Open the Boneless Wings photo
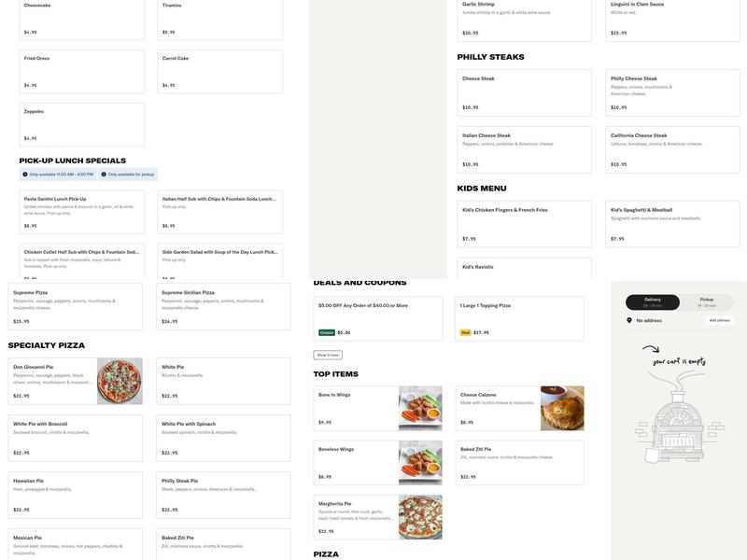Screen dimensions: 747x560 420,463
